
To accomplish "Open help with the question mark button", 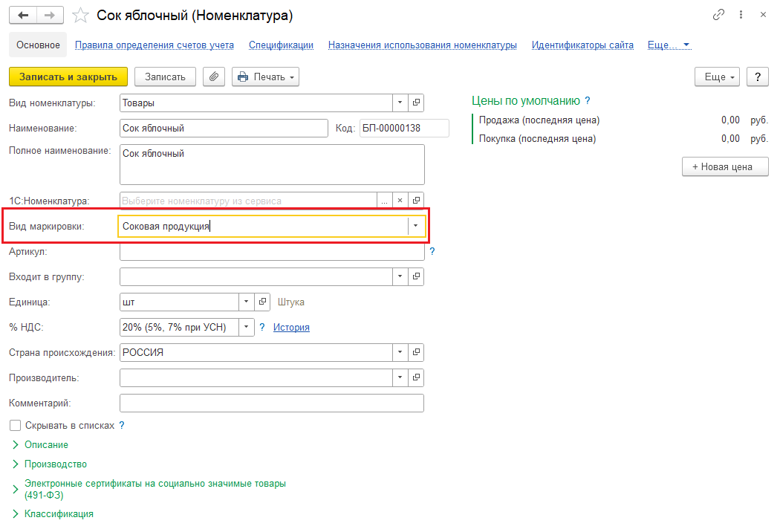I will (758, 77).
